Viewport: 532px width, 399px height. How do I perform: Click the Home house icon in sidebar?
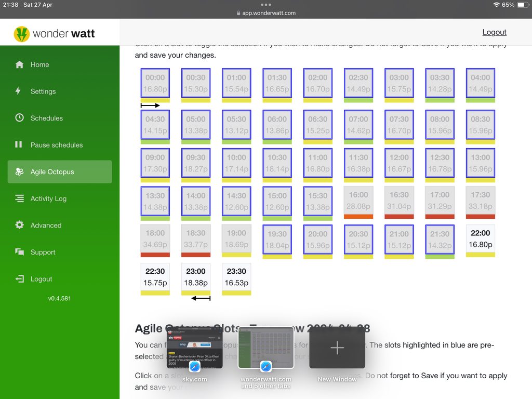(20, 65)
